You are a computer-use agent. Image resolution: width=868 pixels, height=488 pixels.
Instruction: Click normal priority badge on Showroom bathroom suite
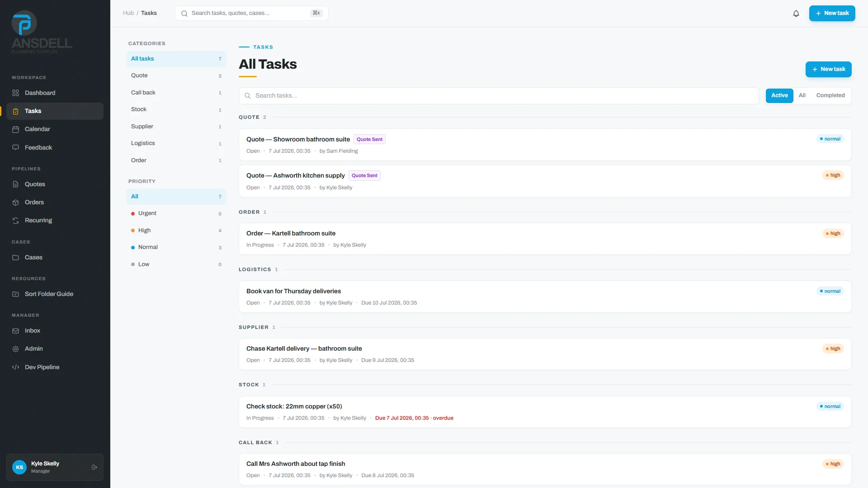pos(830,139)
